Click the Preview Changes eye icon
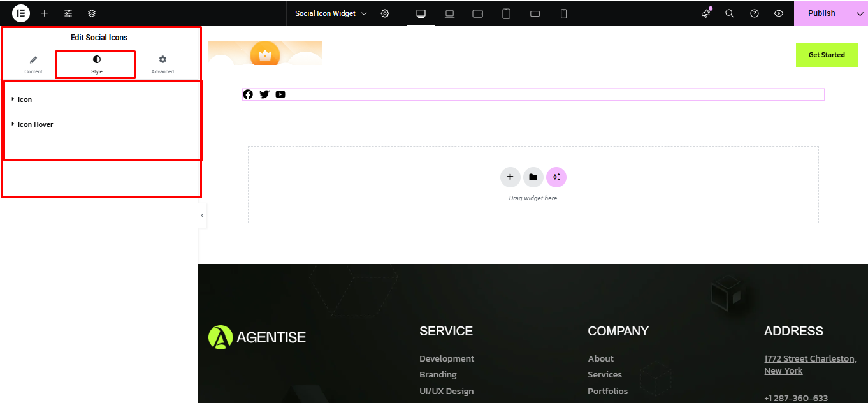This screenshot has height=403, width=868. pyautogui.click(x=779, y=13)
